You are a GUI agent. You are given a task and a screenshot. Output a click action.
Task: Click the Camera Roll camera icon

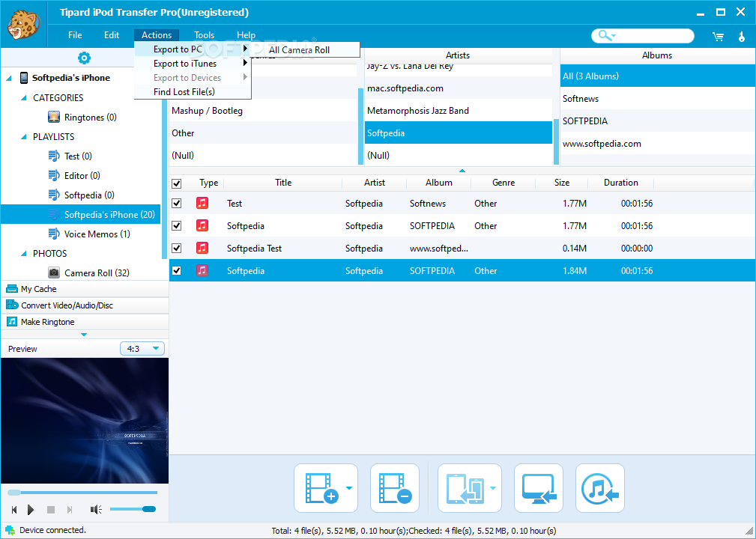54,272
